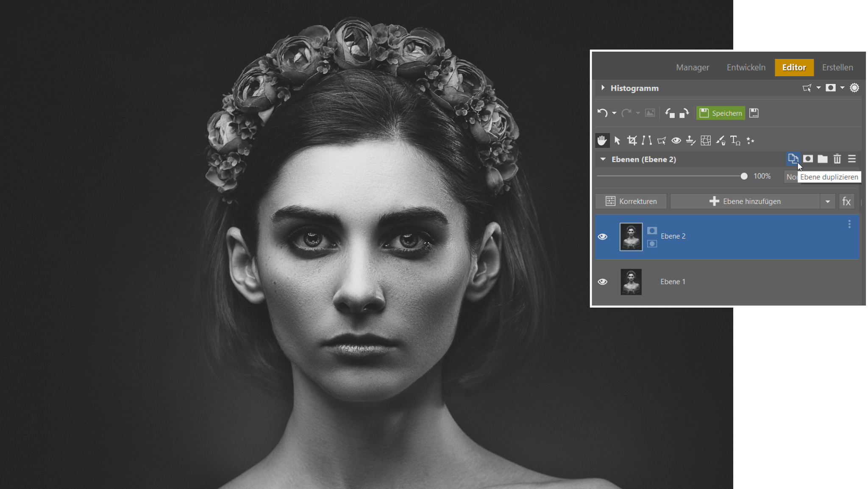Choose the polygon selection tool in toolbar
This screenshot has height=489, width=868.
[x=661, y=140]
